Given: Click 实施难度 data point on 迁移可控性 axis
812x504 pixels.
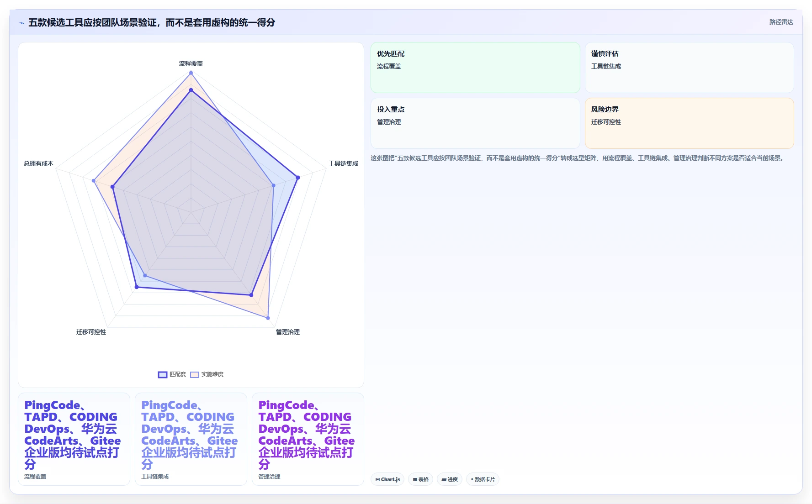Looking at the screenshot, I should (x=145, y=275).
